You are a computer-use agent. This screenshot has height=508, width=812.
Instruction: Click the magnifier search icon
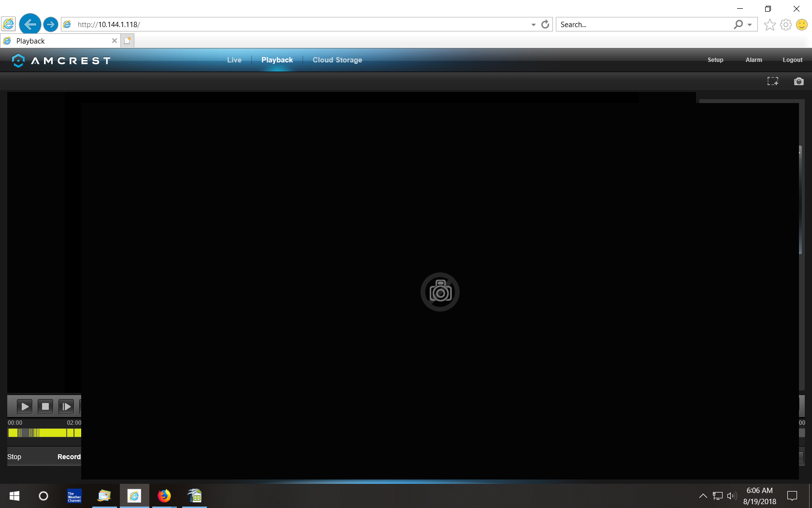(738, 24)
